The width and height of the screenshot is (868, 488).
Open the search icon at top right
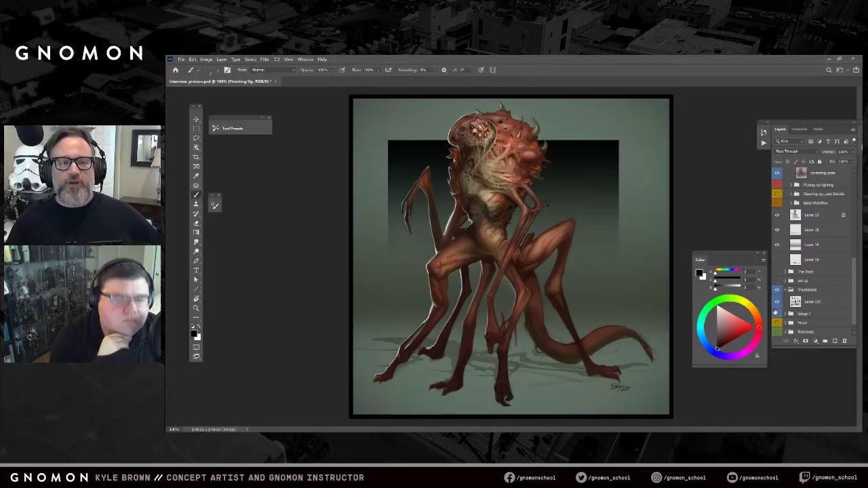pyautogui.click(x=829, y=70)
